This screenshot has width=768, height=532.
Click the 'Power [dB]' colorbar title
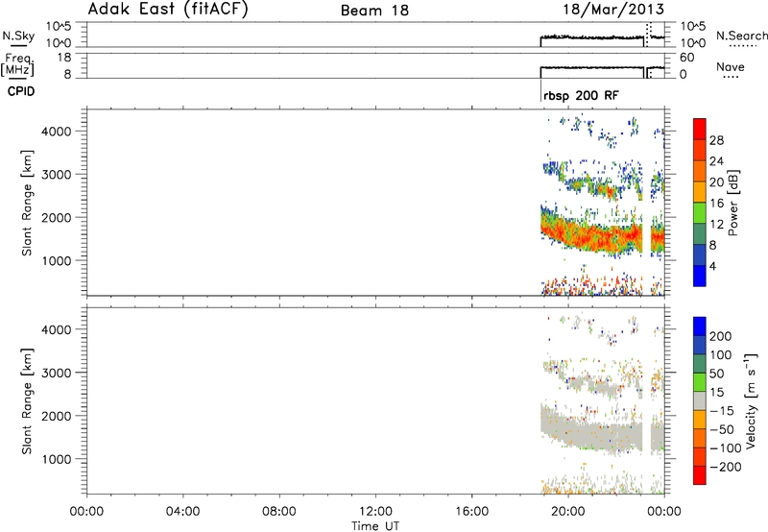[733, 203]
